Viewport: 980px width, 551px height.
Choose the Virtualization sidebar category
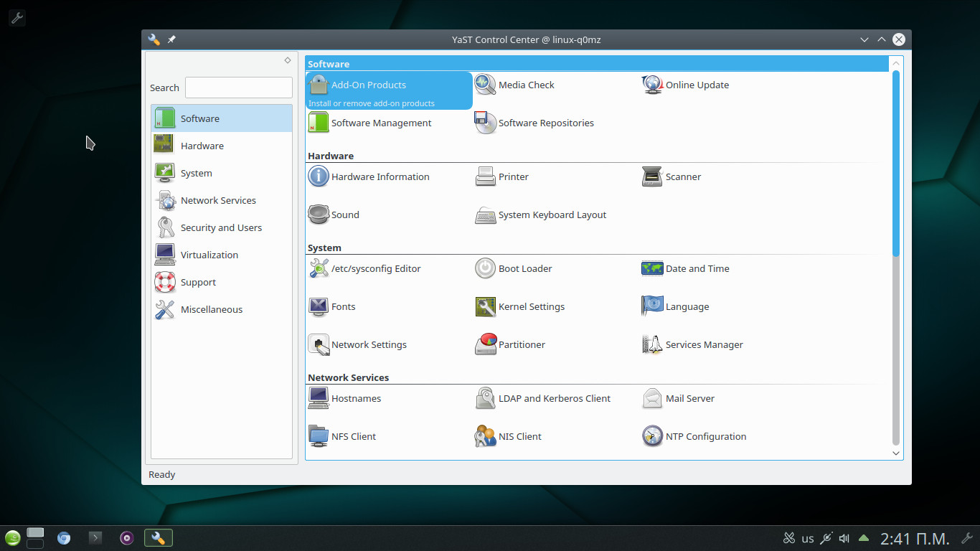pyautogui.click(x=209, y=255)
